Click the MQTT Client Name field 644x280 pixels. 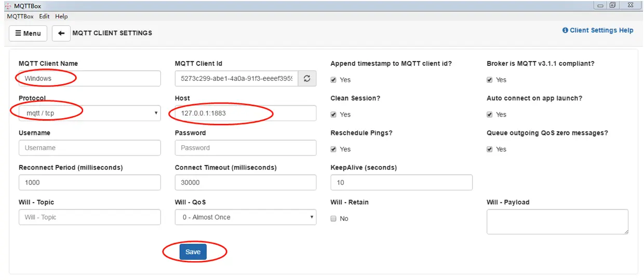click(x=90, y=79)
